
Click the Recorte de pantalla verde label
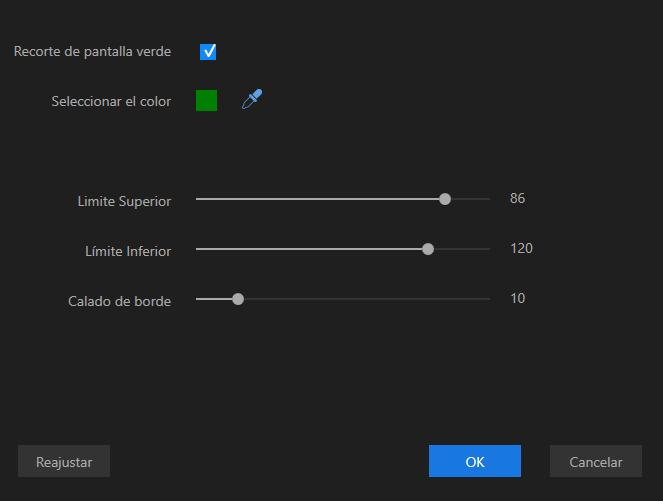click(93, 52)
